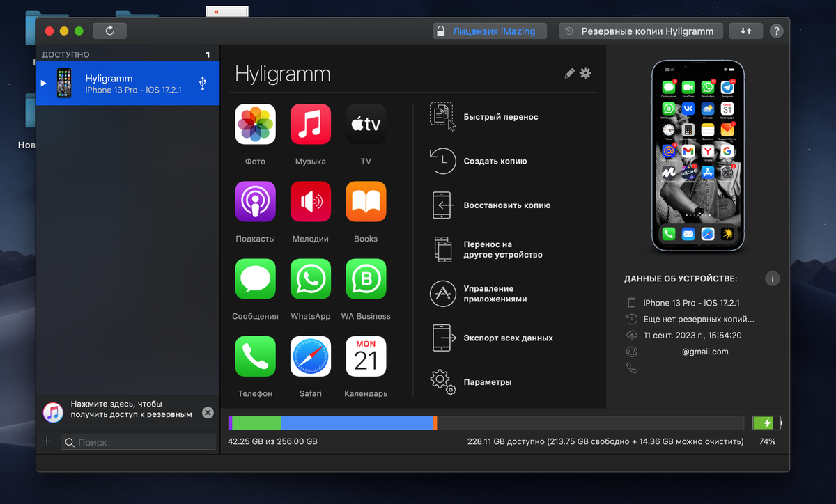Choose Создать копию action

pos(479,161)
